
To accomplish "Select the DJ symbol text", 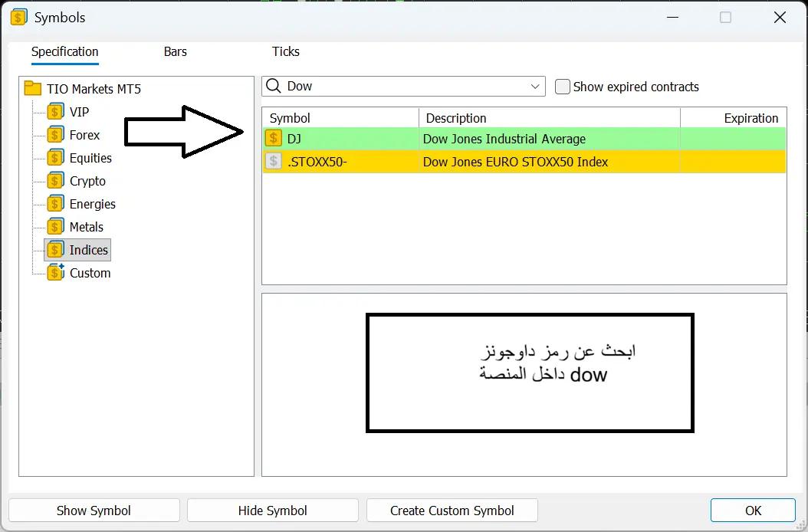I will coord(294,139).
